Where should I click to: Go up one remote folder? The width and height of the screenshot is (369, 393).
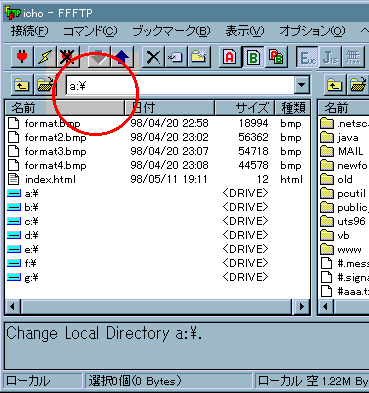[335, 85]
